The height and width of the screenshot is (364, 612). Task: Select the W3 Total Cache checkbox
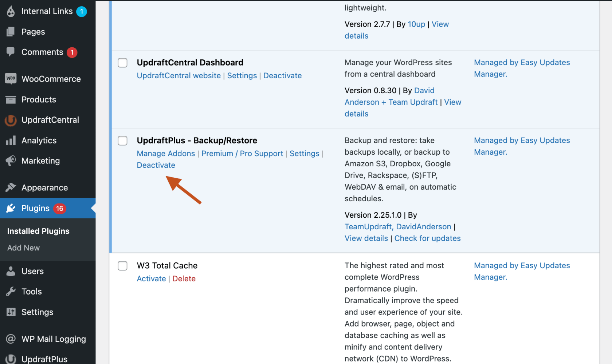coord(122,266)
